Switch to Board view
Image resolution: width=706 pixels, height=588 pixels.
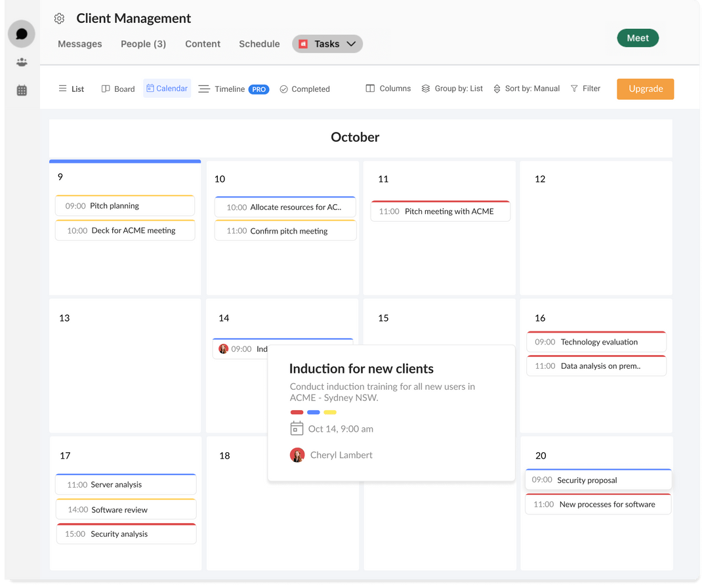coord(117,88)
